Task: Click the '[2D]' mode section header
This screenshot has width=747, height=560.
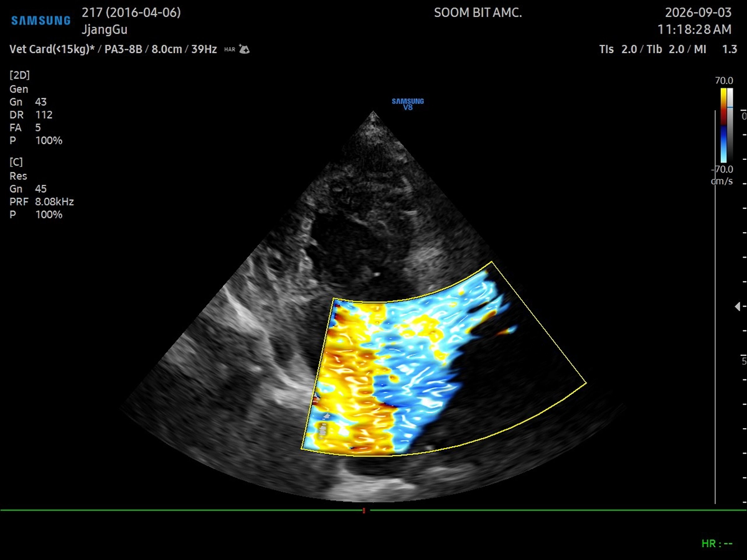Action: tap(20, 75)
